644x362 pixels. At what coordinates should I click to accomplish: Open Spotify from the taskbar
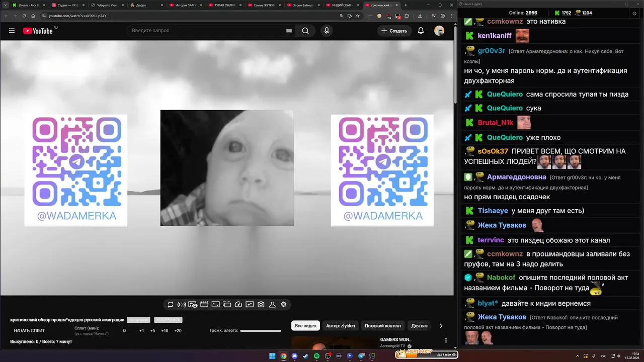pyautogui.click(x=316, y=356)
